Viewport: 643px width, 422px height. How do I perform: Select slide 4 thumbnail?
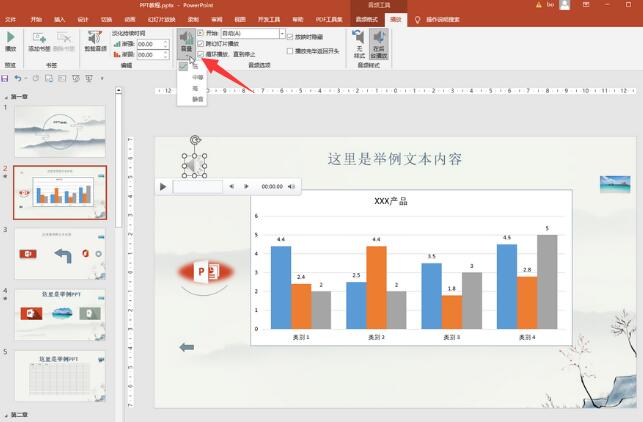pyautogui.click(x=60, y=315)
